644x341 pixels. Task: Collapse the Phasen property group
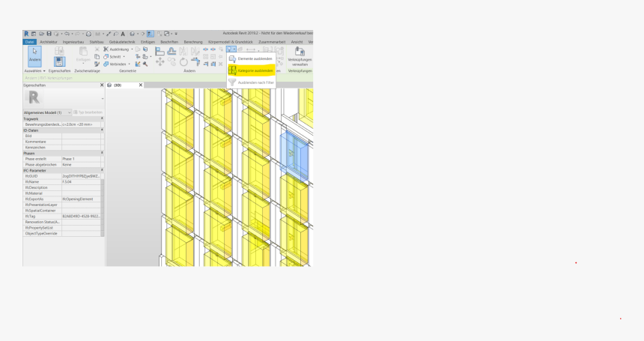pos(102,153)
